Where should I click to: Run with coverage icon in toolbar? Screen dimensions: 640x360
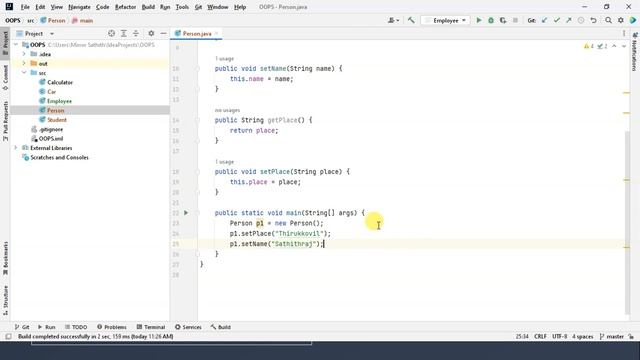click(x=503, y=20)
